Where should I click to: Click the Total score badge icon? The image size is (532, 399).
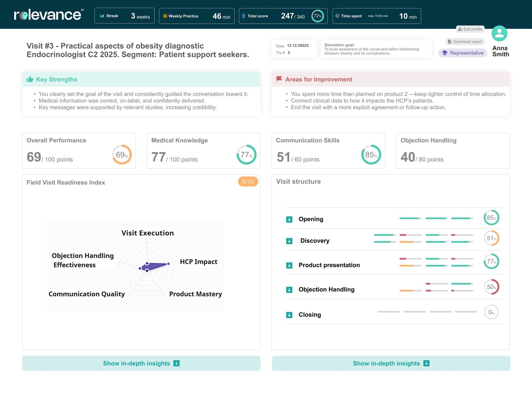coord(243,16)
